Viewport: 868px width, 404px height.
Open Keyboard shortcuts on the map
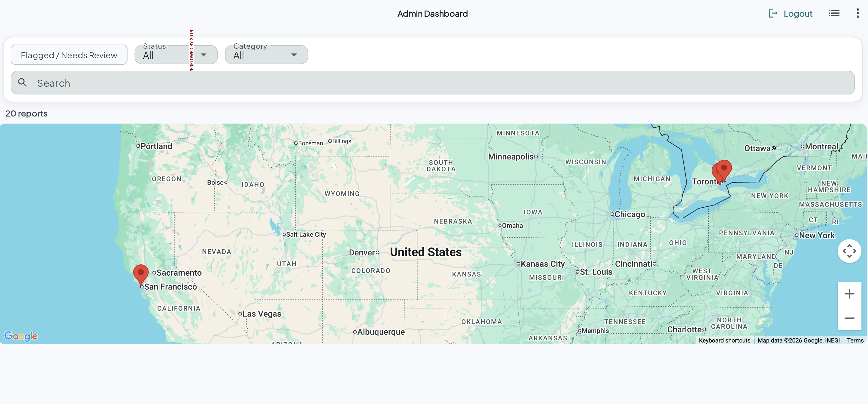point(724,340)
